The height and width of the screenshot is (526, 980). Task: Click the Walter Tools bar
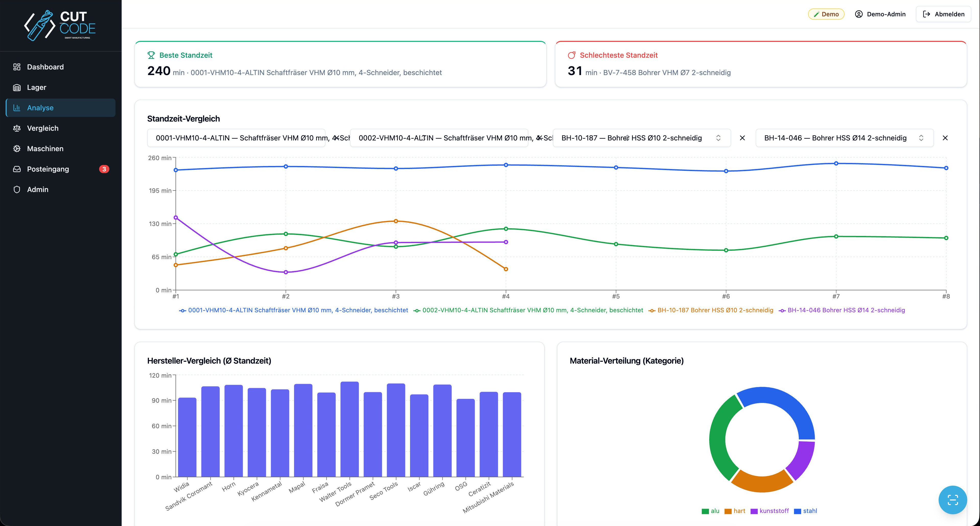(350, 429)
